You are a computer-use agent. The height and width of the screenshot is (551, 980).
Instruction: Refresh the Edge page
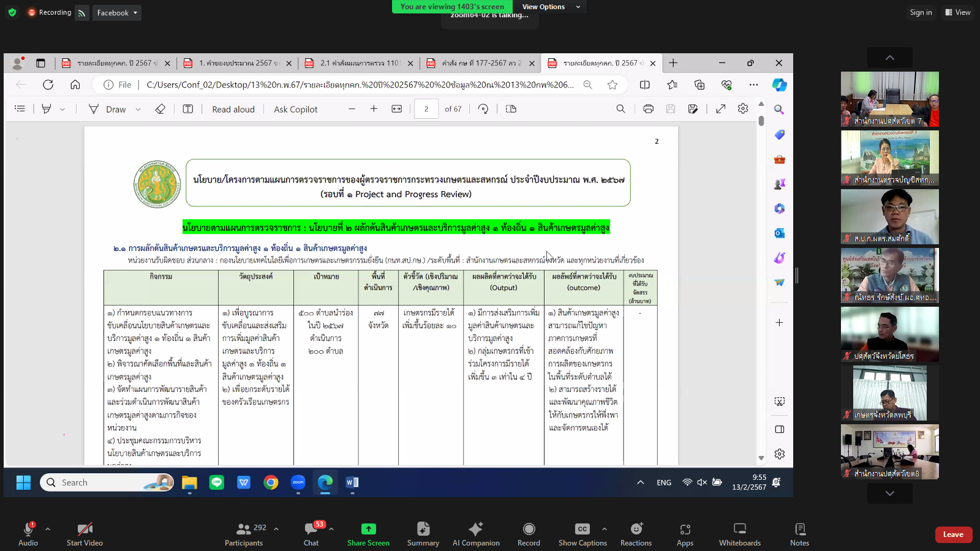click(x=48, y=84)
